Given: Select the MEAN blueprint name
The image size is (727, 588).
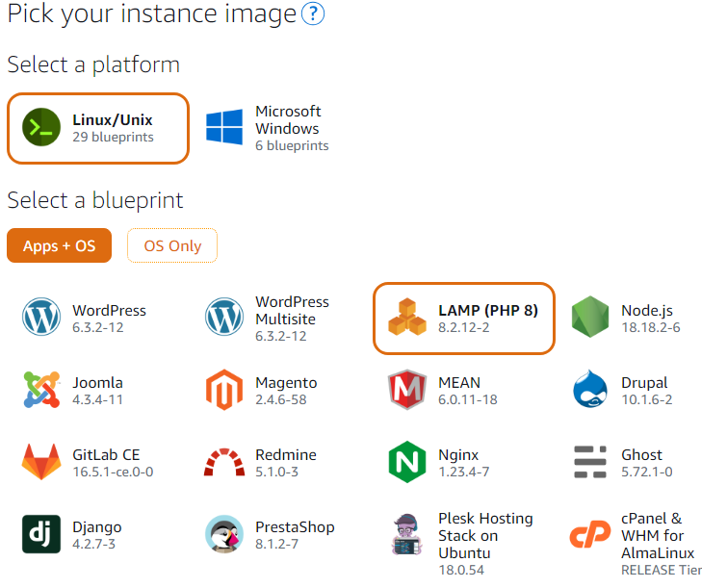Looking at the screenshot, I should pyautogui.click(x=459, y=383).
